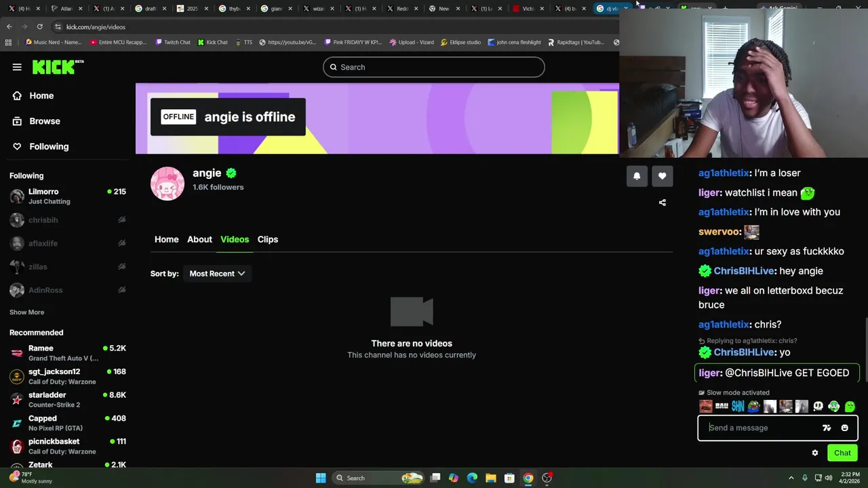
Task: Toggle the heart follow button for angie
Action: click(x=663, y=176)
